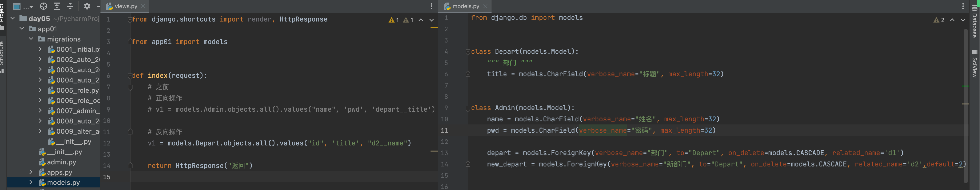Select 0002_auto migration file in tree

point(74,59)
